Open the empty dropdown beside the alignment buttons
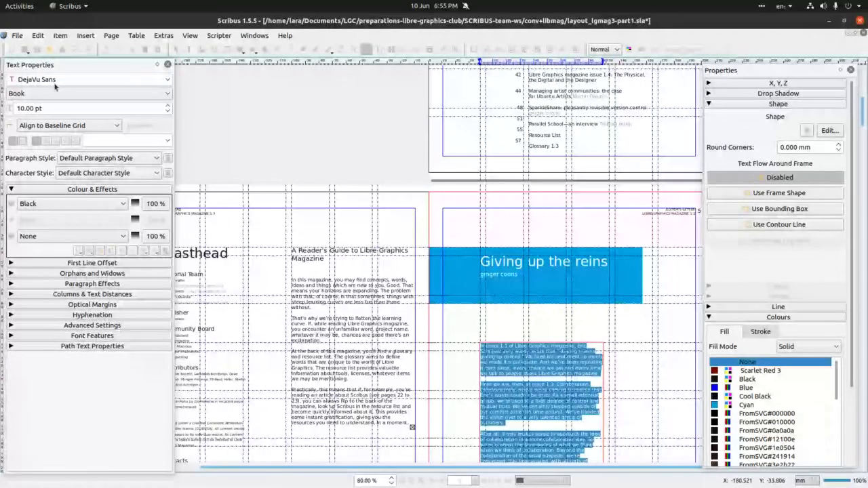Screen dimensions: 868x488 pyautogui.click(x=127, y=140)
